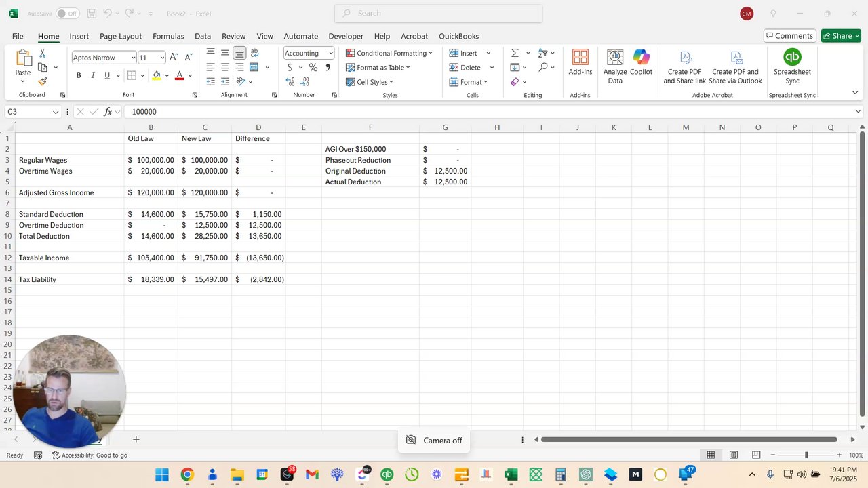
Task: Add a new sheet with the plus icon
Action: pyautogui.click(x=136, y=439)
